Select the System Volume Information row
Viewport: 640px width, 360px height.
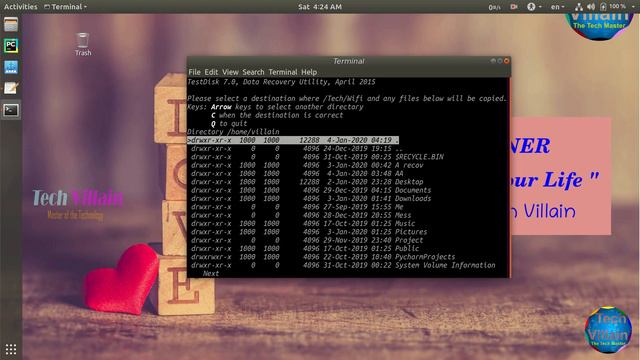coord(343,265)
